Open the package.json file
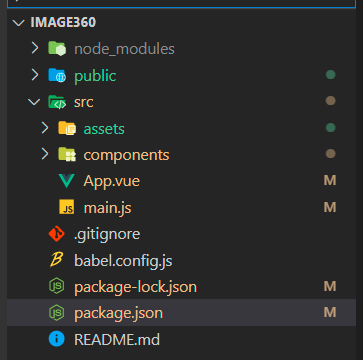Viewport: 363px width, 360px height. (119, 313)
